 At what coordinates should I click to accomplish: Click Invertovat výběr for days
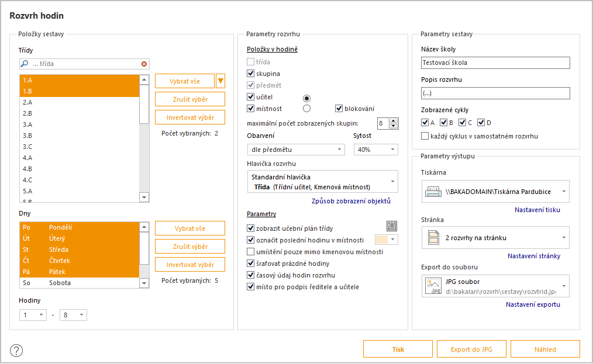(x=190, y=265)
